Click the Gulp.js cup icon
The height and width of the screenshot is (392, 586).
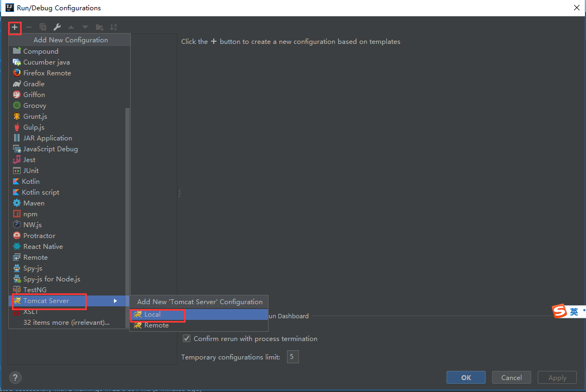pos(17,127)
